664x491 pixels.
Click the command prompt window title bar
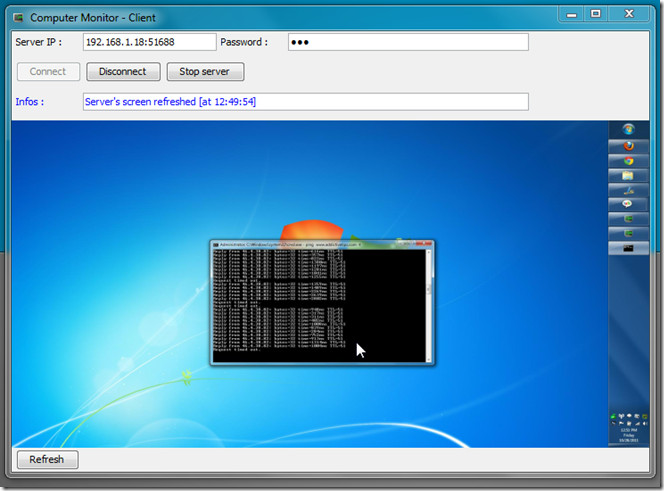(300, 244)
